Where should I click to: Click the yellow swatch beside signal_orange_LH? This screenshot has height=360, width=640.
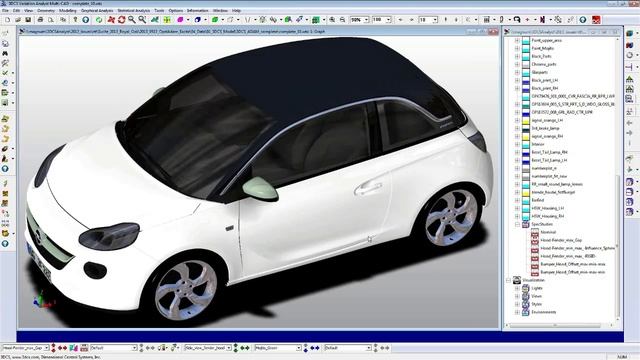tap(526, 120)
